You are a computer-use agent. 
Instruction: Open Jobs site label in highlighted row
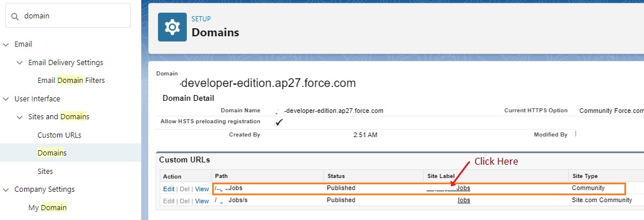coord(449,188)
